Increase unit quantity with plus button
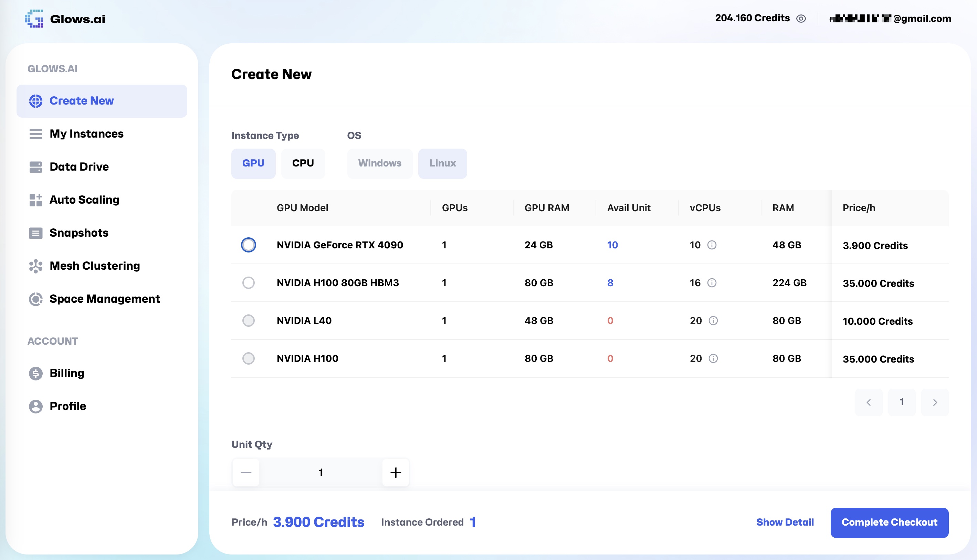The height and width of the screenshot is (560, 977). [x=395, y=472]
